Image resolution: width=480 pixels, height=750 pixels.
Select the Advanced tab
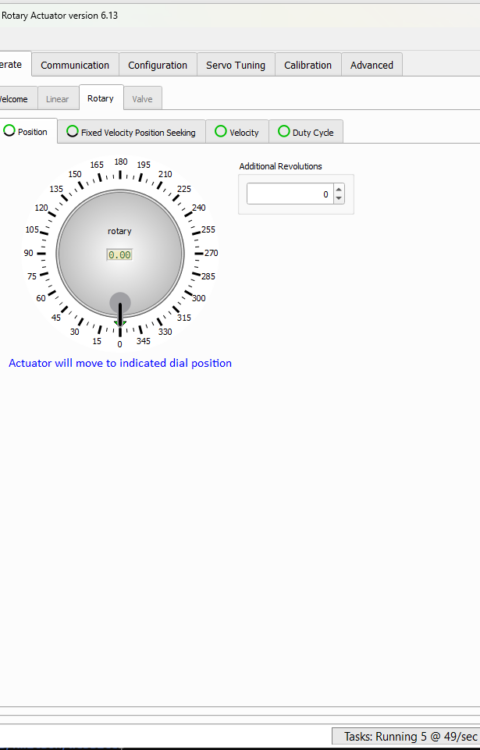372,65
